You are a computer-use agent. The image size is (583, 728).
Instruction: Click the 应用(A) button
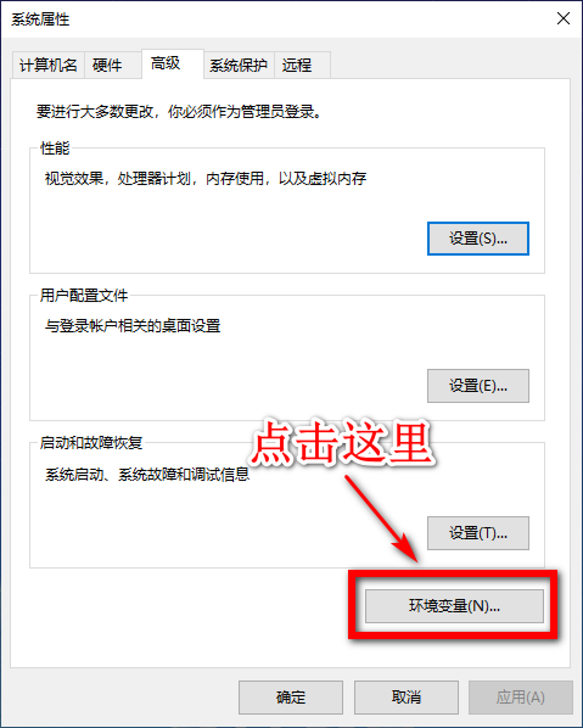521,697
